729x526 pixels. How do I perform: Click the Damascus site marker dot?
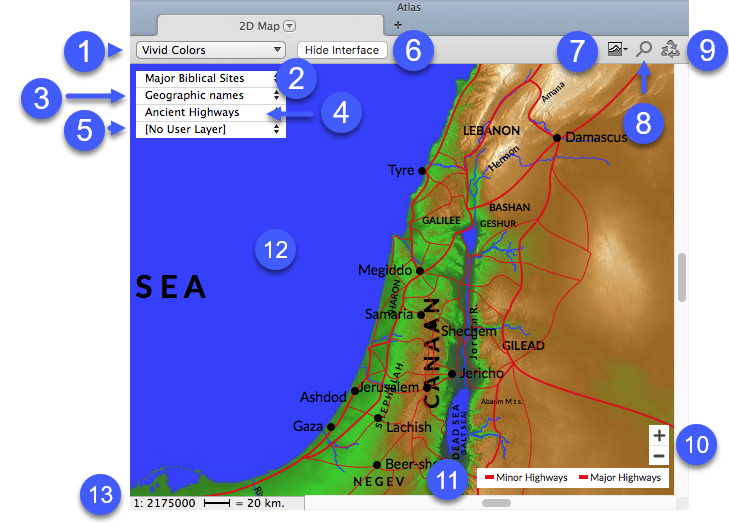[x=556, y=137]
